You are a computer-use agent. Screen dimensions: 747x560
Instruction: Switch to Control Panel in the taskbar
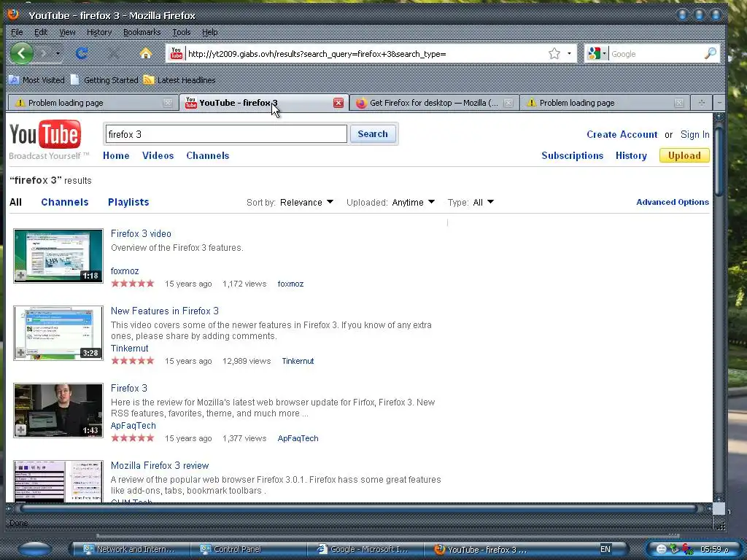coord(248,549)
